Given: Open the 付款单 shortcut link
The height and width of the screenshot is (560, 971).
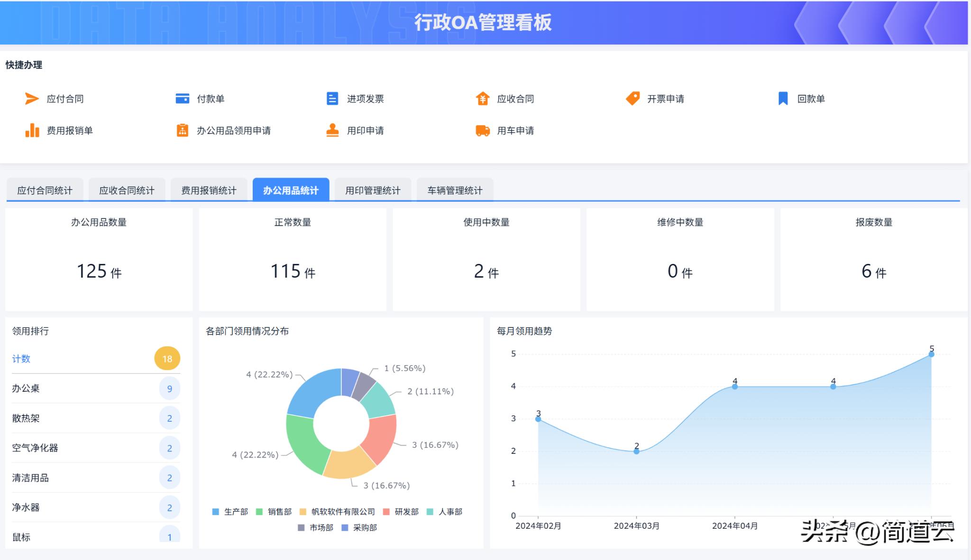Looking at the screenshot, I should [211, 99].
